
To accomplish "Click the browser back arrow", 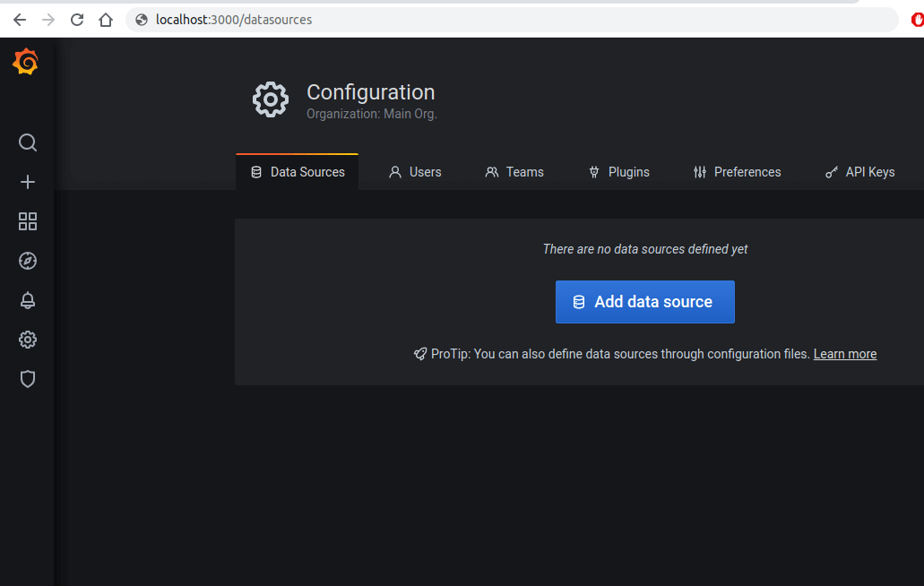I will 20,20.
